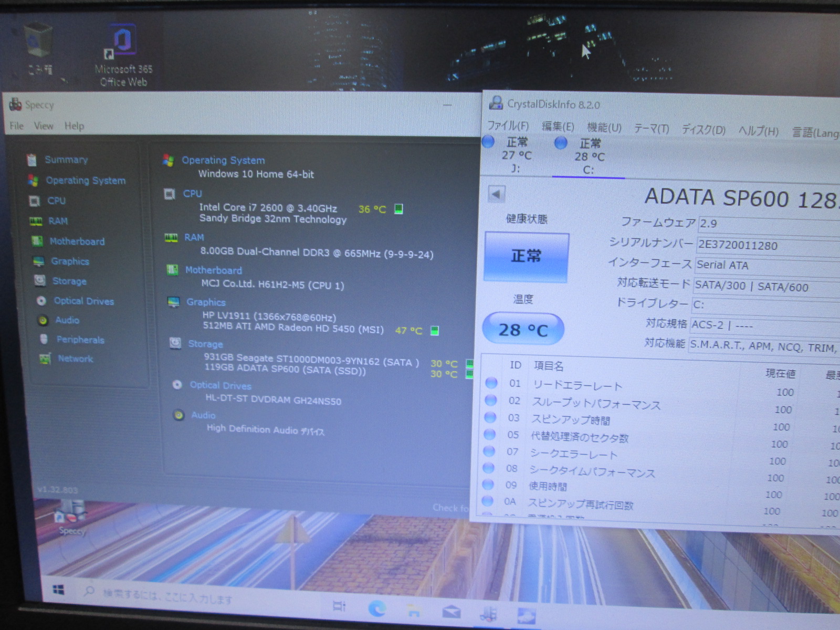840x630 pixels.
Task: Open the Mail app from the taskbar
Action: 451,612
